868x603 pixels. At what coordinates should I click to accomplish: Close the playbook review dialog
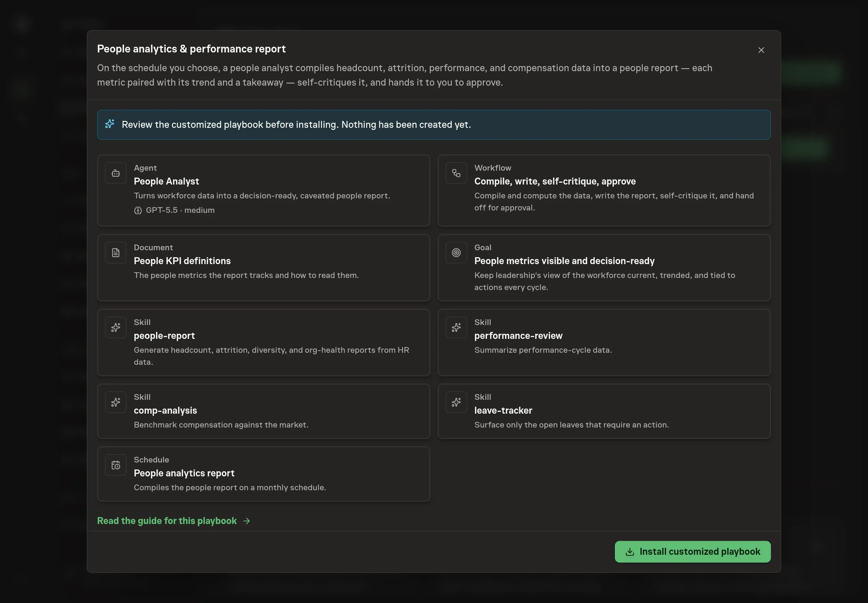point(761,50)
